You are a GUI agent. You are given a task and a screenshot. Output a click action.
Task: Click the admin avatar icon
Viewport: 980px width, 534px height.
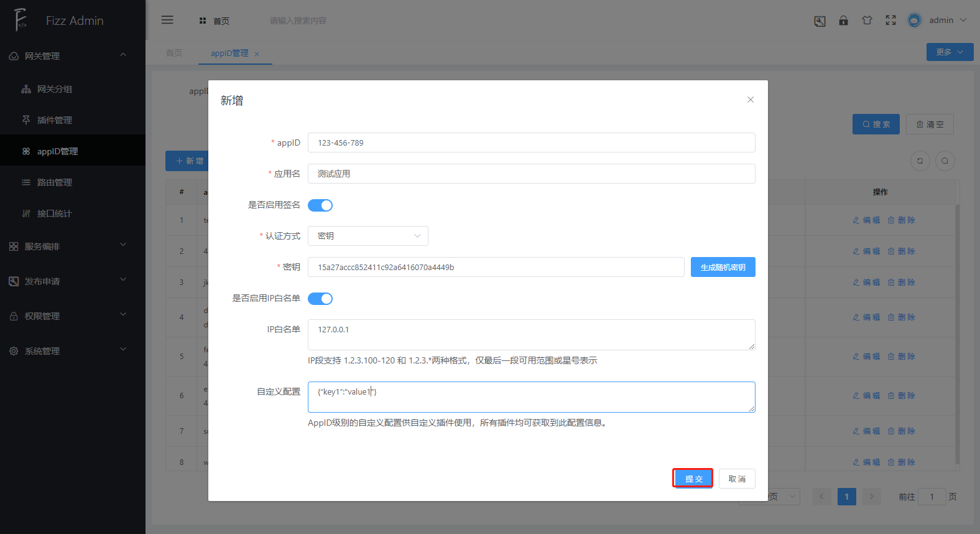(914, 21)
